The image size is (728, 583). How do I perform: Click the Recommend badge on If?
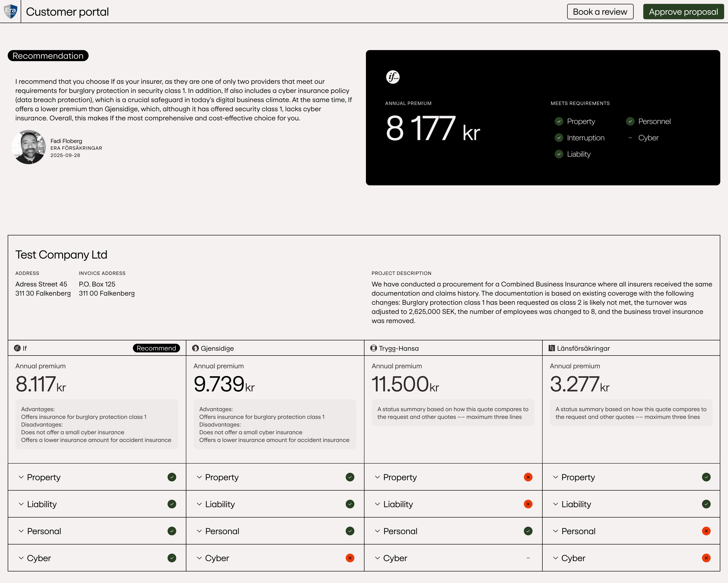156,348
